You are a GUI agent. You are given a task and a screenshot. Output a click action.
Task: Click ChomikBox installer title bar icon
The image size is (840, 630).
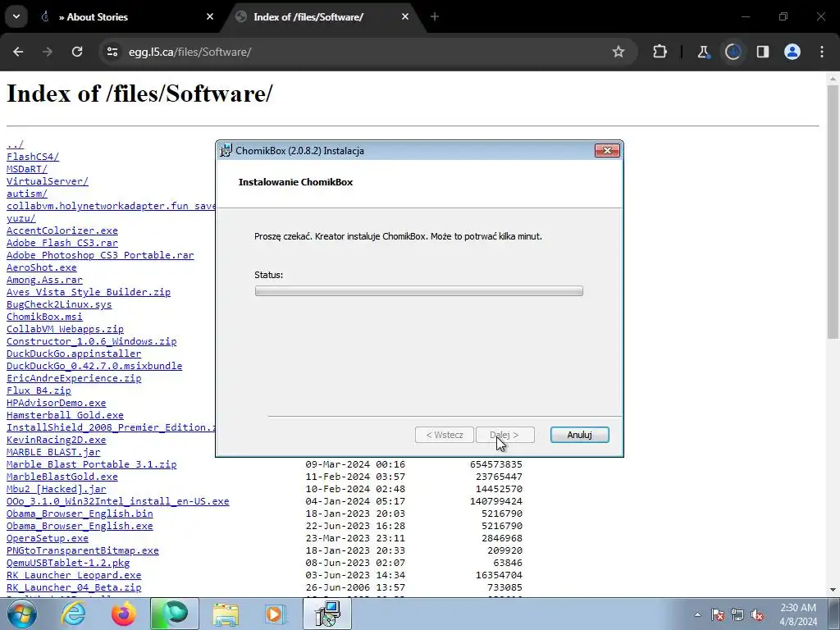click(226, 151)
